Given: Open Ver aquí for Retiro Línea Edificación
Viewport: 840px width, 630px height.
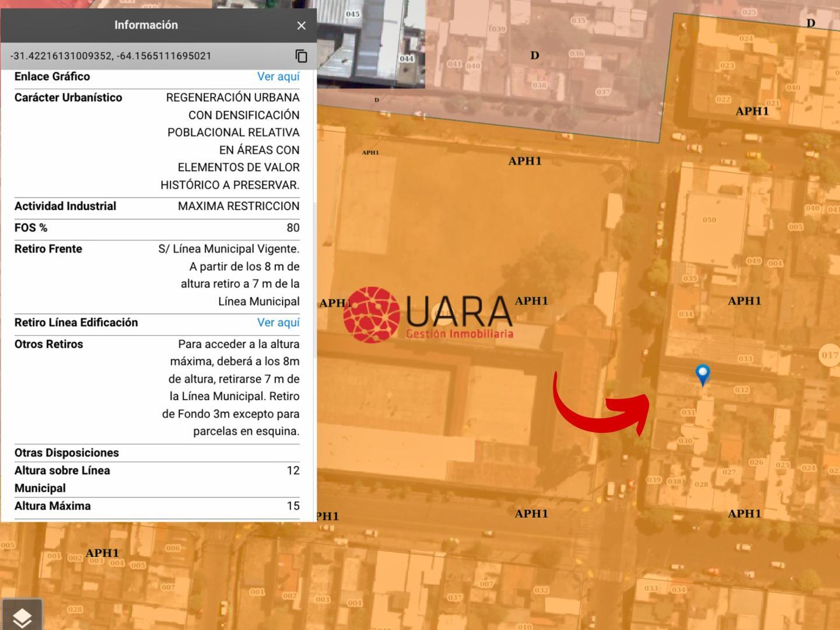Looking at the screenshot, I should click(278, 323).
